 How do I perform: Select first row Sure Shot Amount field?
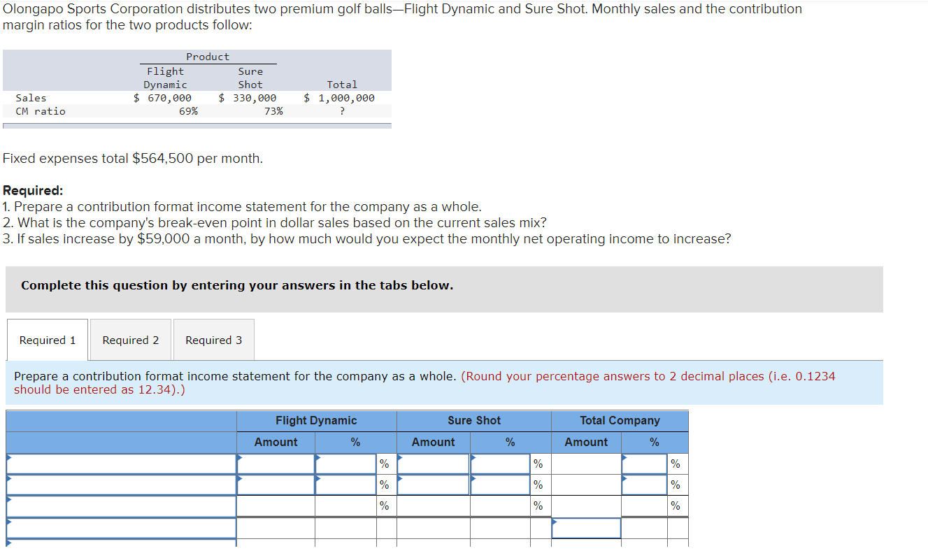[434, 464]
